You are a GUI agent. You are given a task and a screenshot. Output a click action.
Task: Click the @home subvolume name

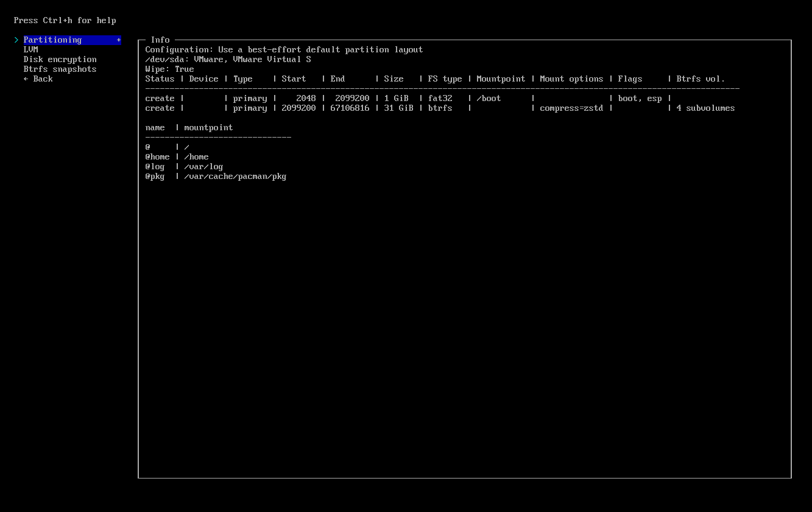(x=157, y=156)
